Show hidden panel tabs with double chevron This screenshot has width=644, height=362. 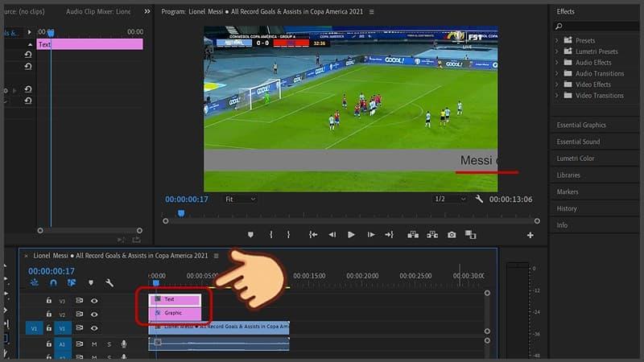[x=147, y=11]
